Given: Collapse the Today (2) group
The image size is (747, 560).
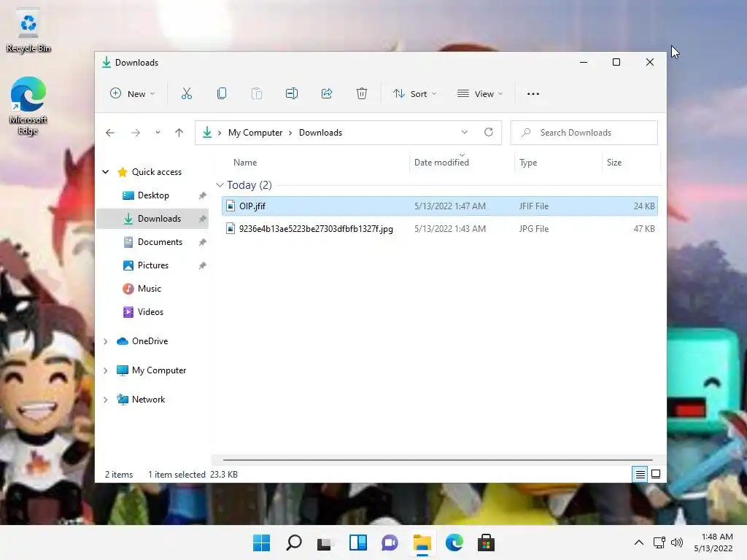Looking at the screenshot, I should coord(220,184).
